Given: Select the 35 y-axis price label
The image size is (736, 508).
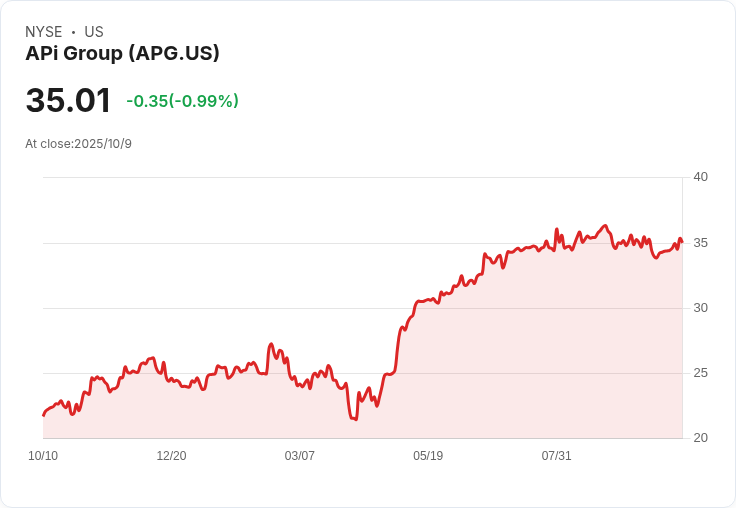Looking at the screenshot, I should (x=700, y=242).
